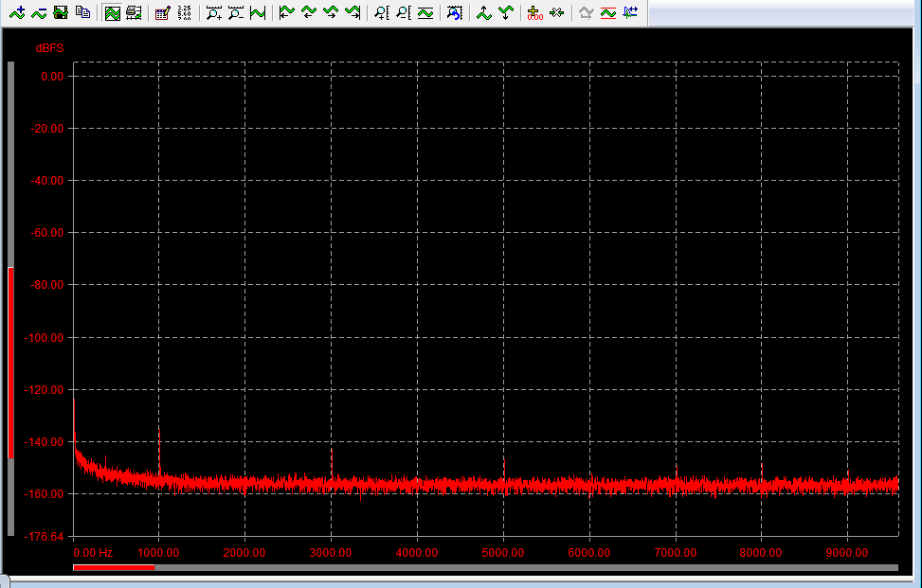
Task: Click the grey track of the horizontal scrollbar
Action: click(x=526, y=567)
